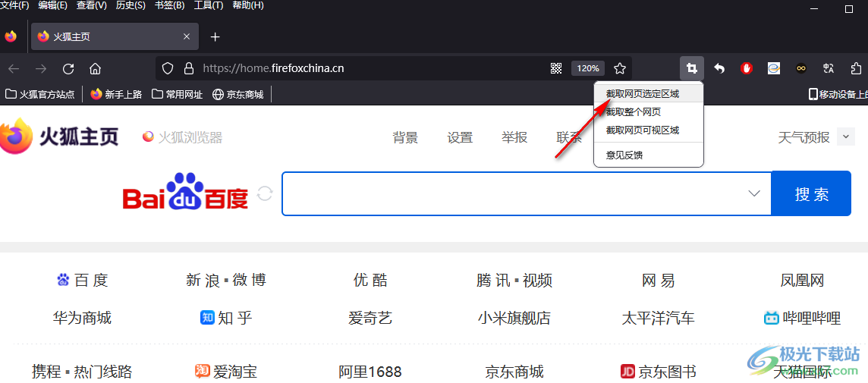Open the 京东图书 site link
Viewport: 868px width, 383px height.
click(658, 371)
